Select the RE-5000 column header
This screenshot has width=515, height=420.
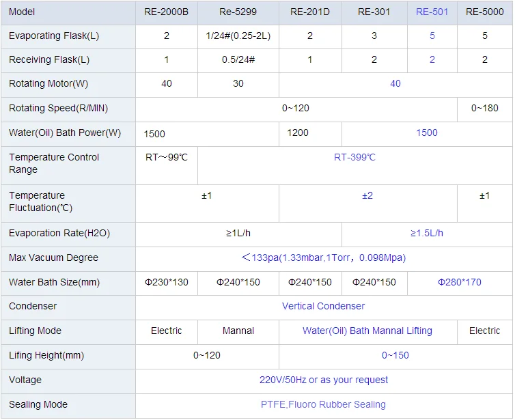pos(485,12)
